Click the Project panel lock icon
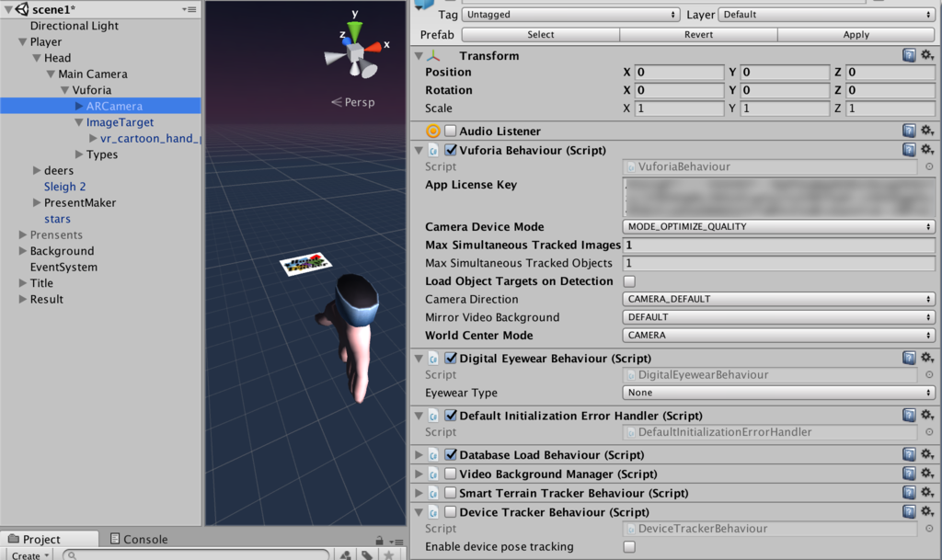This screenshot has height=560, width=942. click(379, 540)
